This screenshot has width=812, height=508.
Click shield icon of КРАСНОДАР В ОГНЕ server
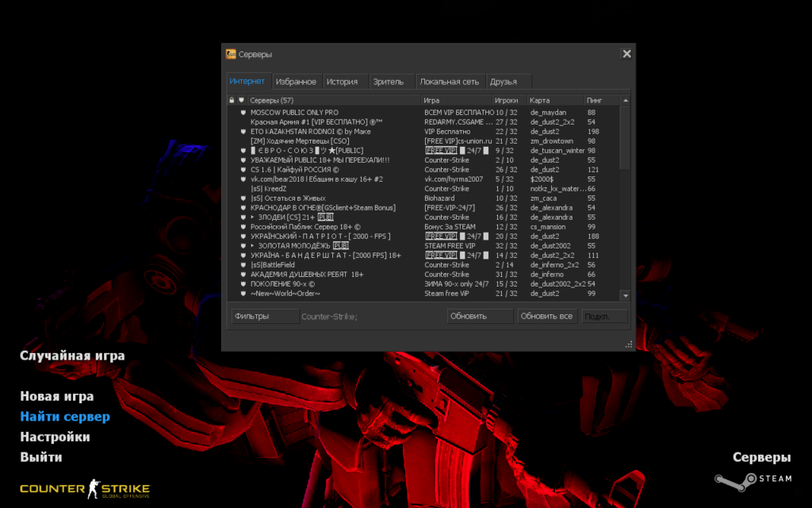pos(243,208)
